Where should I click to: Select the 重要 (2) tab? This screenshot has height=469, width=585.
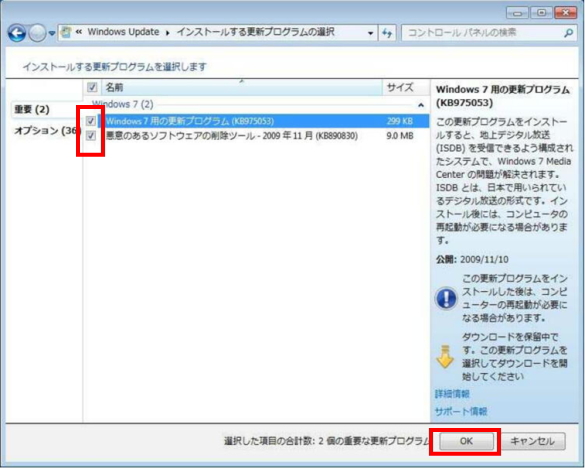point(32,109)
